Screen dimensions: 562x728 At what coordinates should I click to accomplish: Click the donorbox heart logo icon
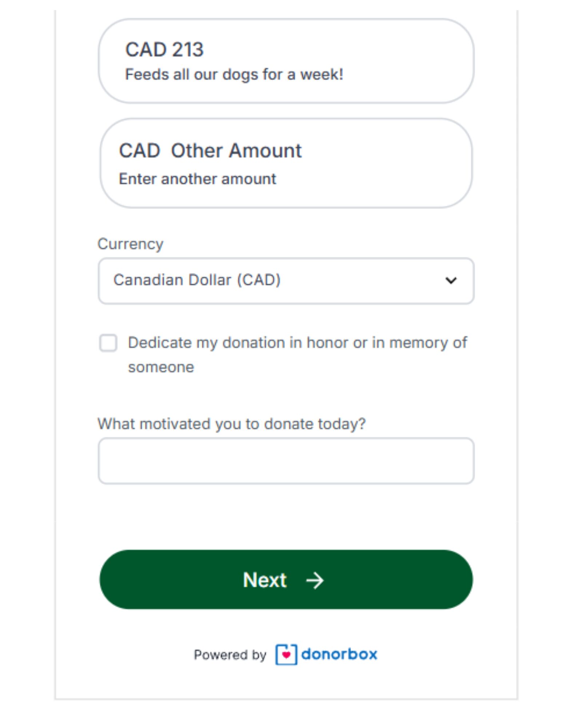(286, 654)
